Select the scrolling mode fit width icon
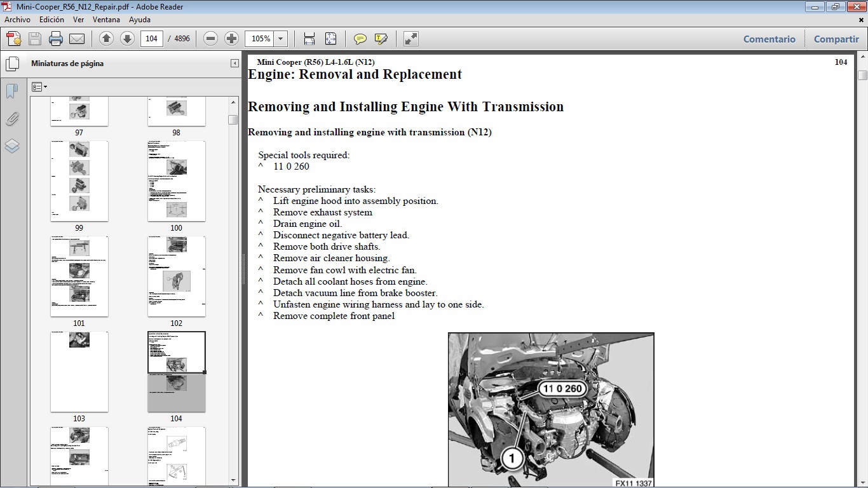 309,39
